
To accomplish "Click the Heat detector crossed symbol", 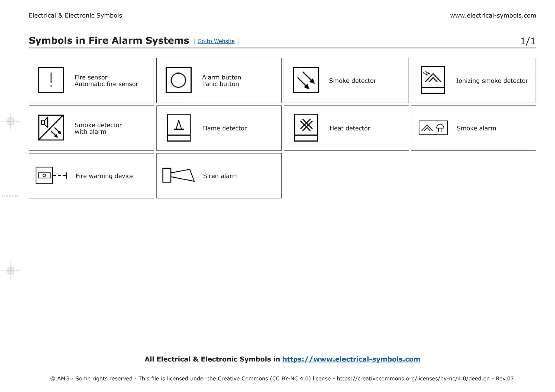I will (x=306, y=128).
